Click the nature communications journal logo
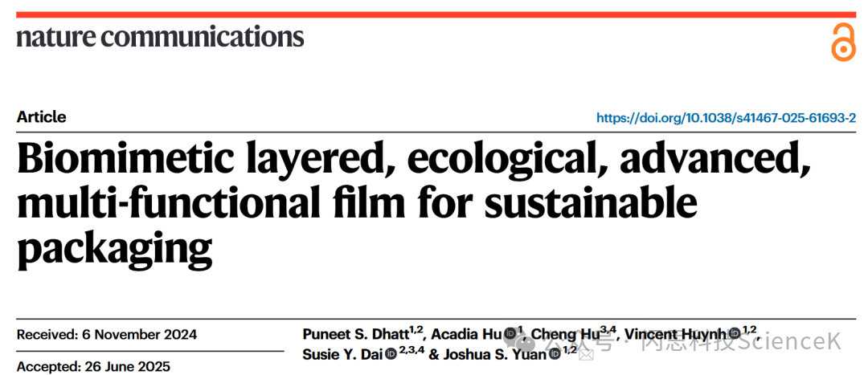The image size is (868, 375). tap(161, 37)
